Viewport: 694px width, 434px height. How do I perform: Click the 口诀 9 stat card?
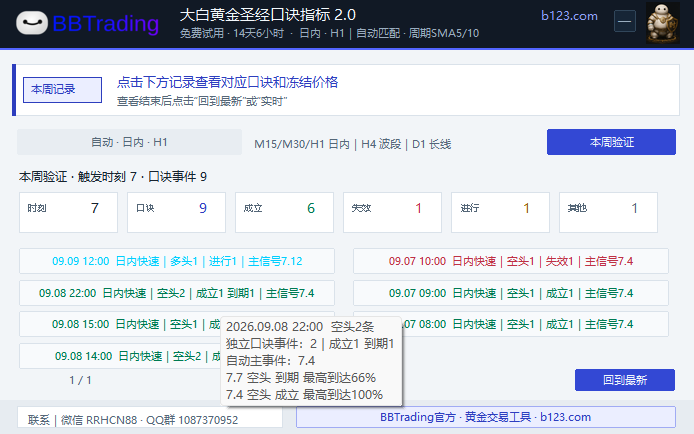[177, 212]
